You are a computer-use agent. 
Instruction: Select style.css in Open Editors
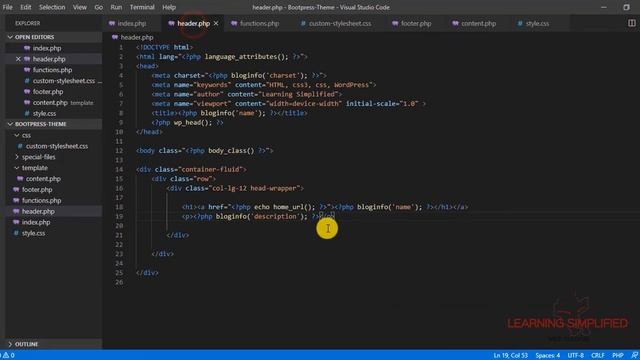point(53,113)
